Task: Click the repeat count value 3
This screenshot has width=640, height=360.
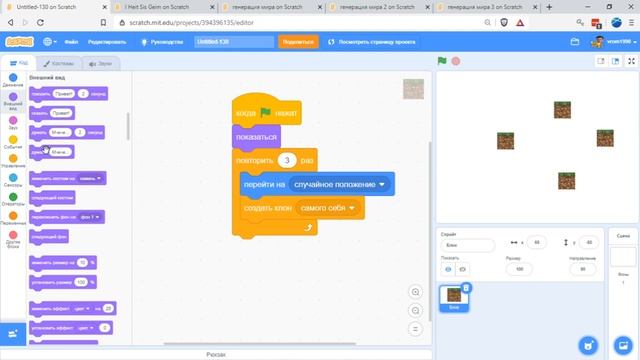Action: click(287, 160)
